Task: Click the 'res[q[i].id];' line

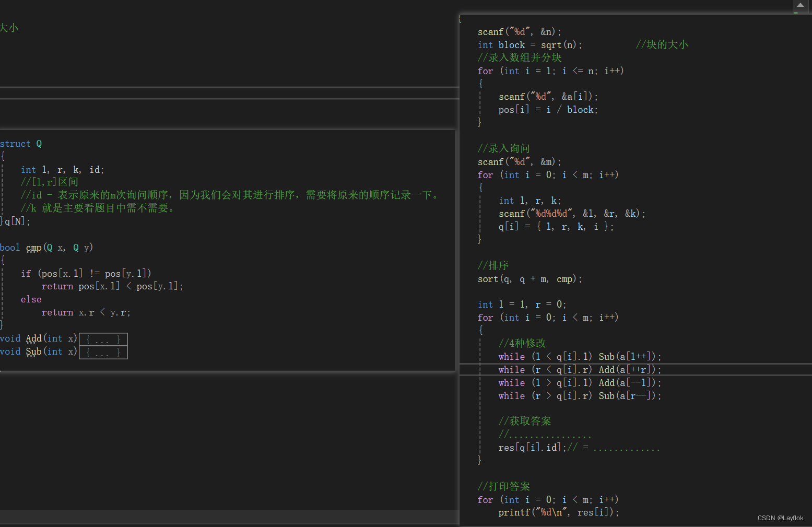Action: pyautogui.click(x=532, y=448)
